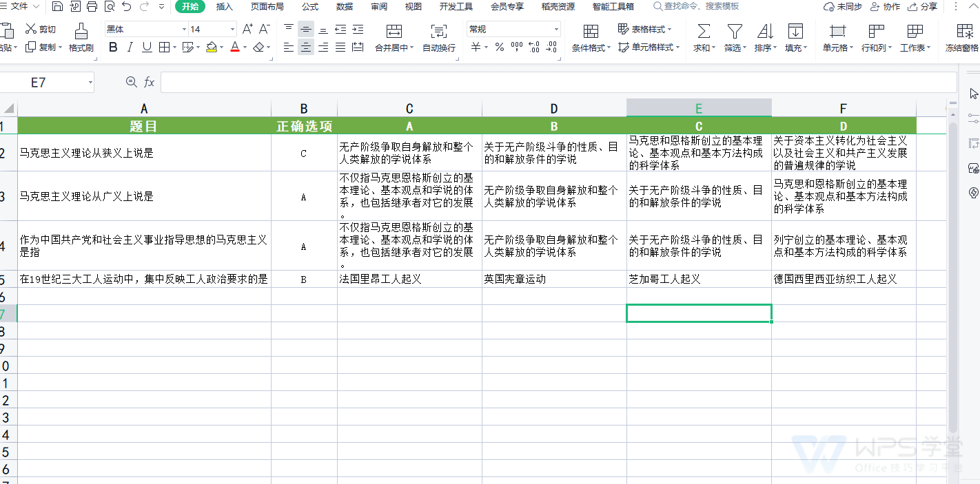
Task: Select cell containing 英国宪章运动
Action: click(554, 279)
